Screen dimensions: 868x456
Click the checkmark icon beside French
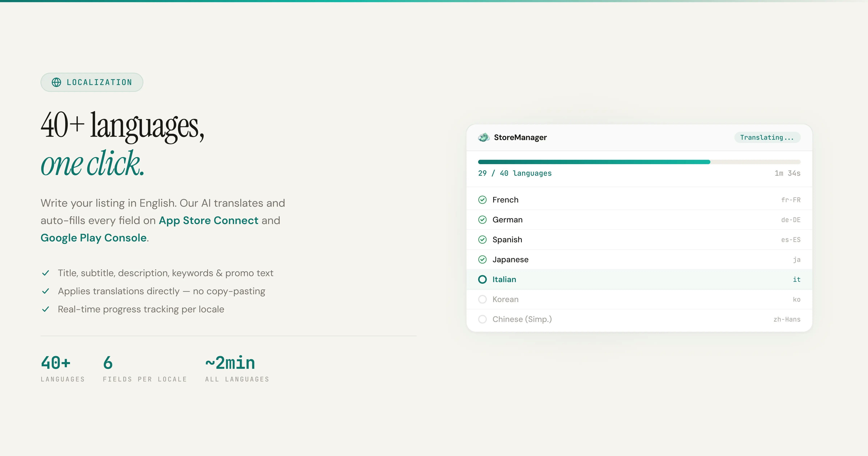(x=482, y=200)
